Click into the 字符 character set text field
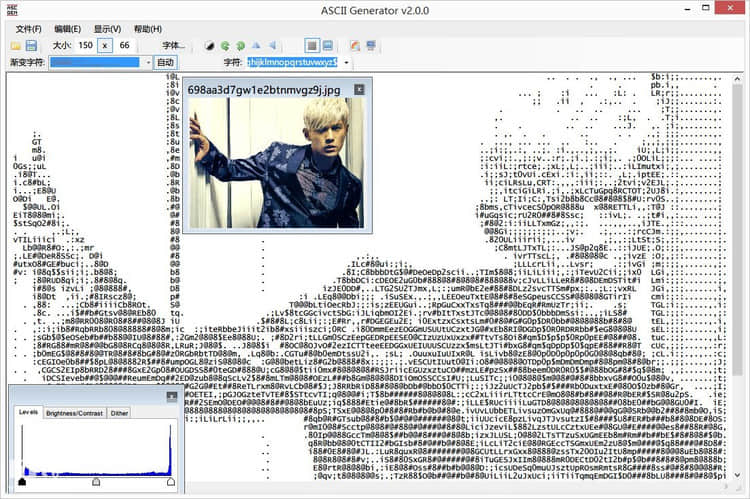Image resolution: width=750 pixels, height=499 pixels. click(x=292, y=62)
